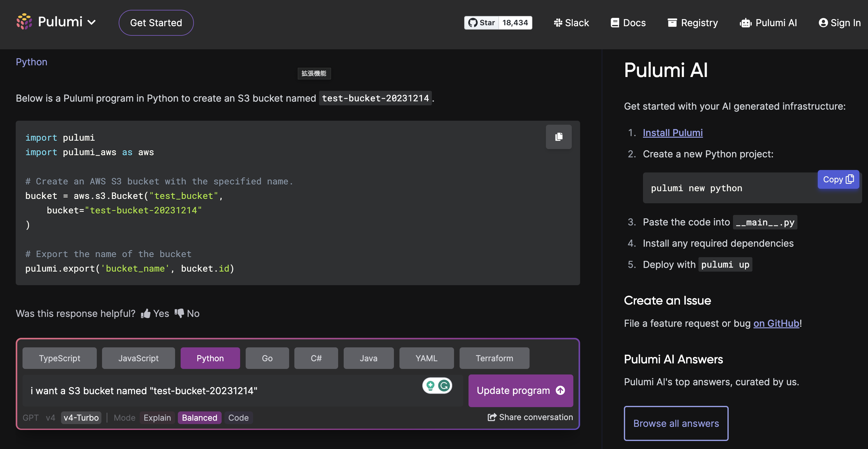This screenshot has height=449, width=868.
Task: Click Share conversation
Action: (530, 417)
